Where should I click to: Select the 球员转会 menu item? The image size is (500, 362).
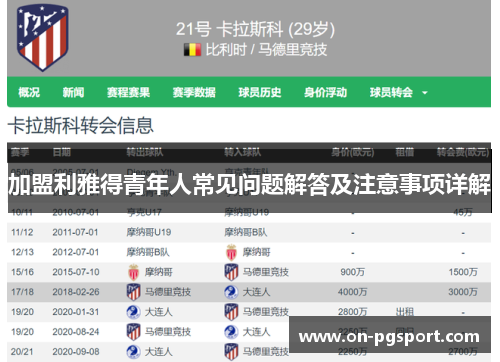click(x=391, y=92)
